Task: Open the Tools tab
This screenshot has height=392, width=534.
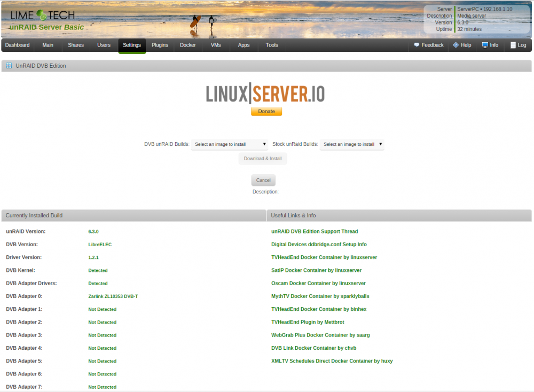Action: 272,45
